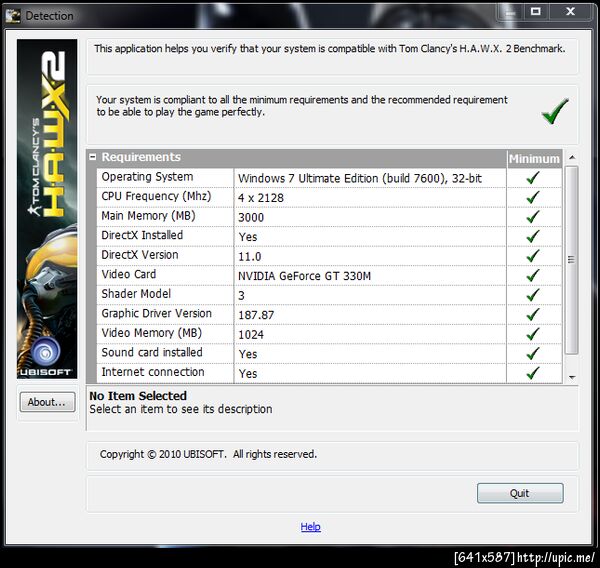Screen dimensions: 600x568
Task: Maximize the Detection window
Action: (x=536, y=12)
